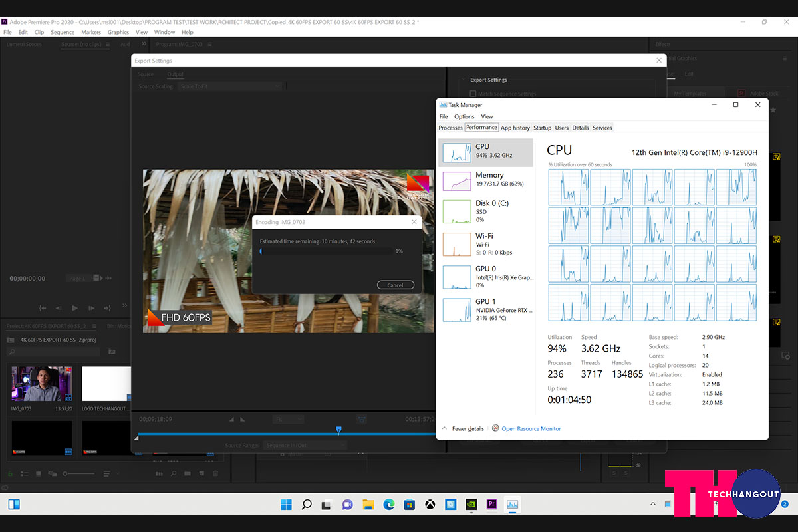The height and width of the screenshot is (532, 798).
Task: Click the Set In Point triangle in export preview
Action: pyautogui.click(x=232, y=420)
